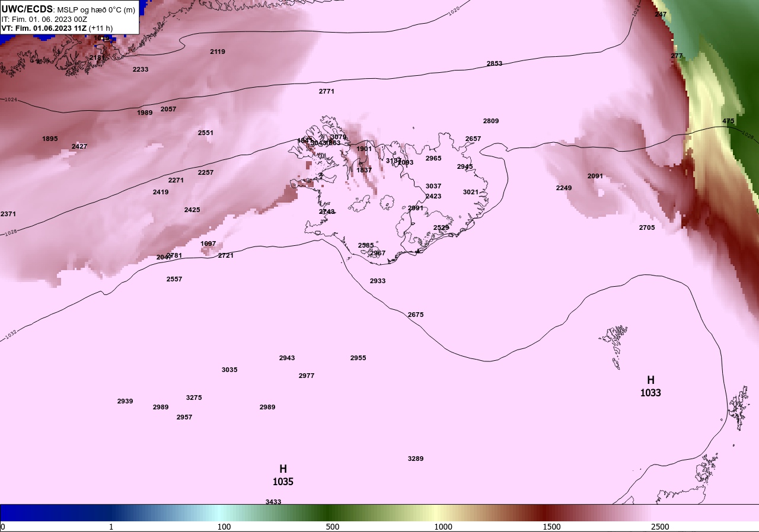Screen dimensions: 759x532
Task: Click the value 3079 over Iceland
Action: 339,137
